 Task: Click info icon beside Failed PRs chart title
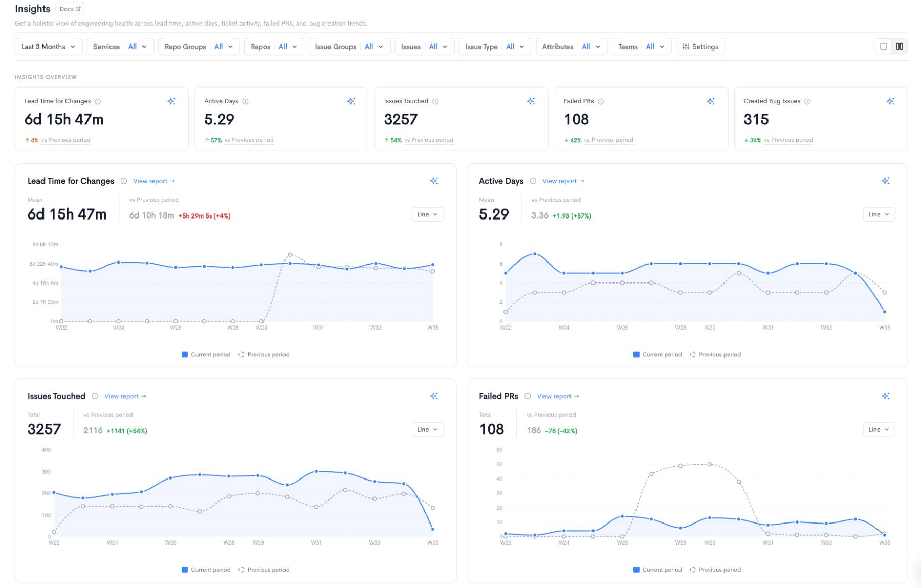(x=528, y=396)
